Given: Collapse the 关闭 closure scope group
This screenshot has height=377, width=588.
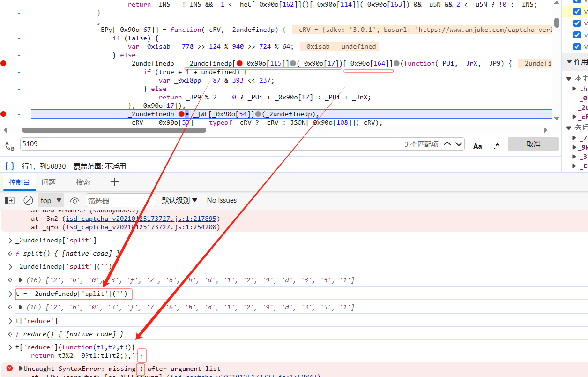Looking at the screenshot, I should [x=569, y=128].
